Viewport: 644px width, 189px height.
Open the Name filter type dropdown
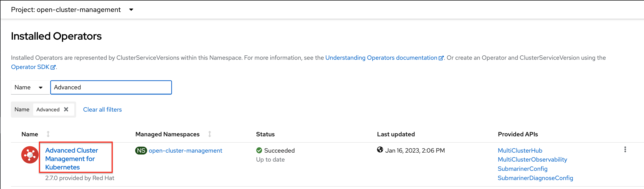[30, 87]
